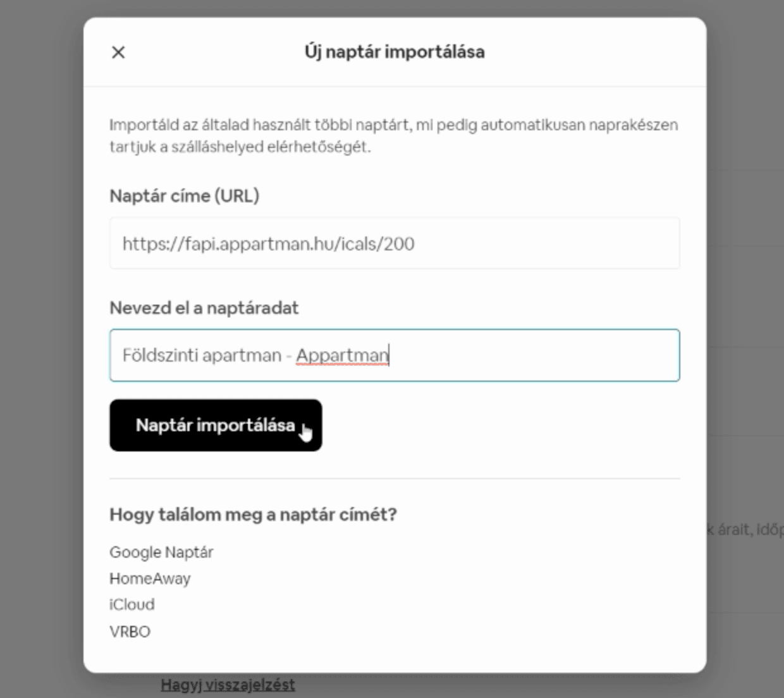
Task: Click the 'Nevezd el a naptáradat' label
Action: [204, 308]
